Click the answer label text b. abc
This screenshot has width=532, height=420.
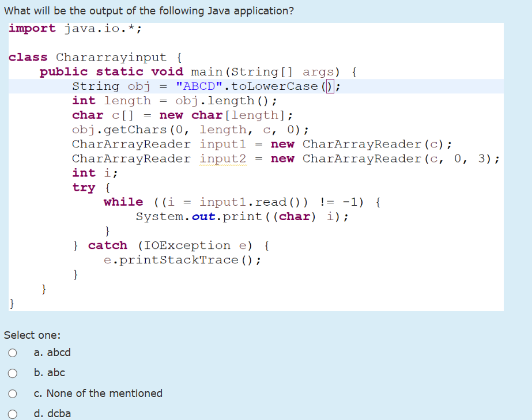tap(49, 373)
